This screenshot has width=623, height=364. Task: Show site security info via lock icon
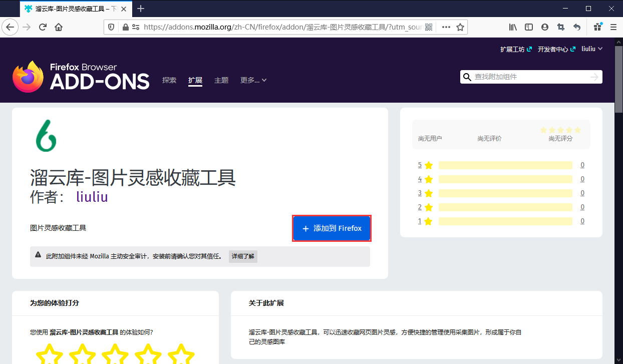pyautogui.click(x=125, y=27)
